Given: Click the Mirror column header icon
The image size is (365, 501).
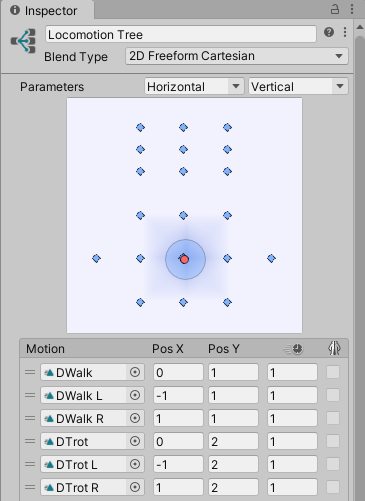Looking at the screenshot, I should click(x=334, y=349).
